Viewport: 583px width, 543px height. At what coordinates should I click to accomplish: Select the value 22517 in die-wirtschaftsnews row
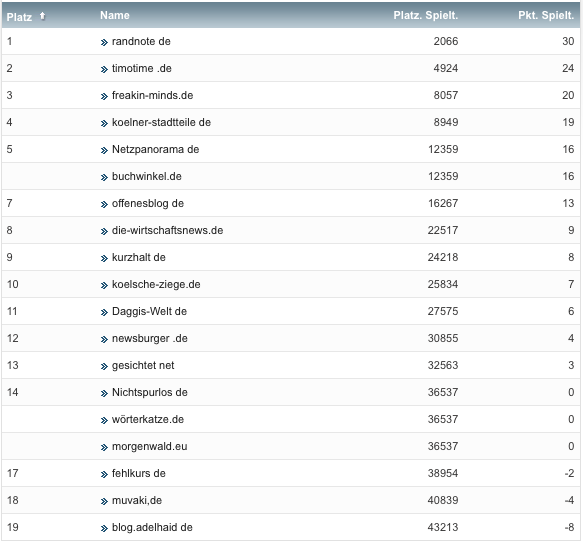point(443,230)
